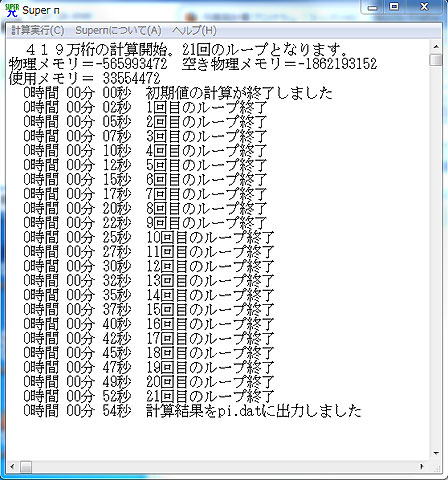Close the Super π window
This screenshot has height=480, width=448.
point(424,7)
